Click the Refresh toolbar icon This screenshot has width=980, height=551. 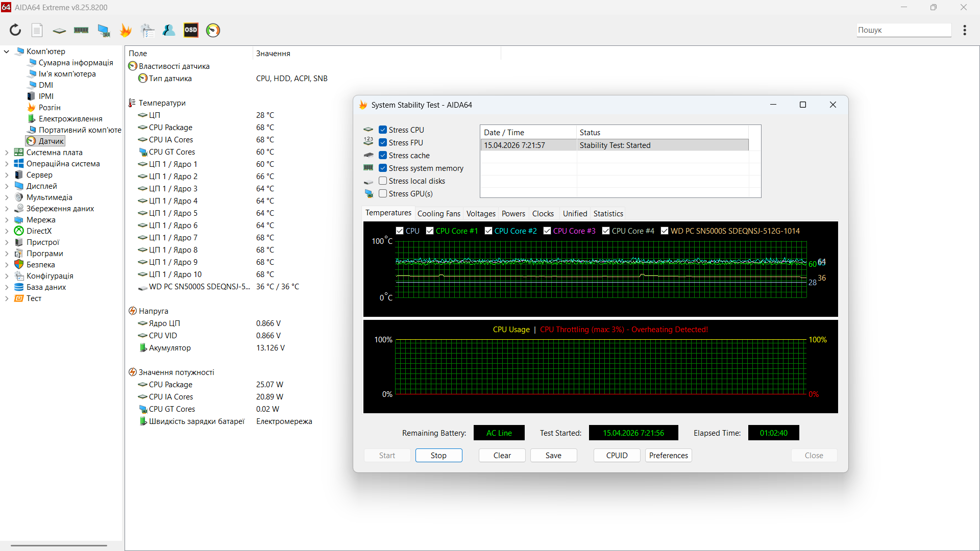click(x=15, y=30)
